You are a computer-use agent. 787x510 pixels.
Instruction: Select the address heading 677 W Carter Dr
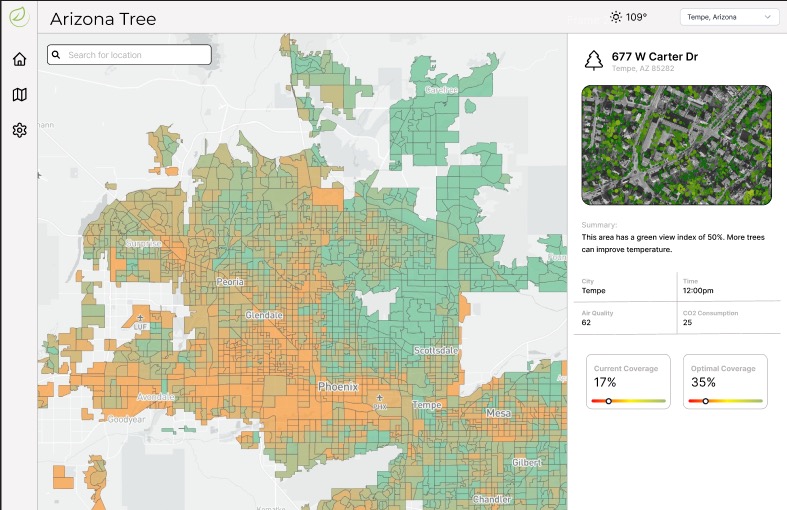(x=654, y=56)
